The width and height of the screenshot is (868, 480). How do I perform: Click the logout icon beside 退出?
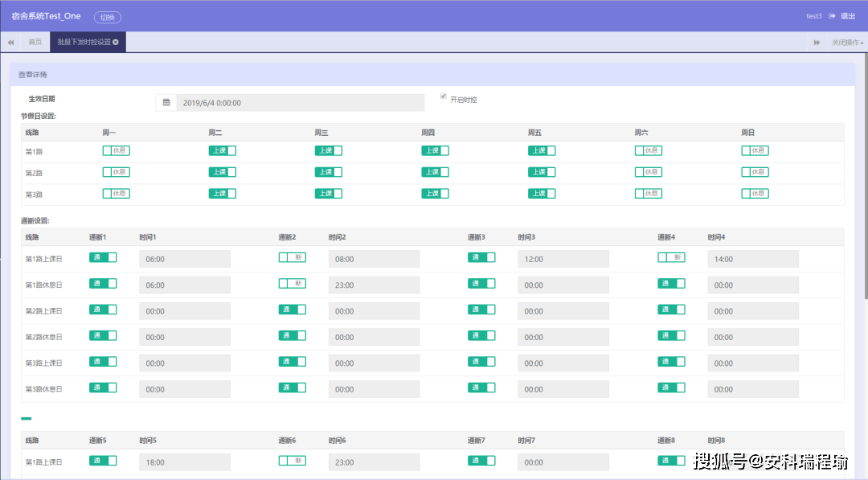tap(832, 16)
